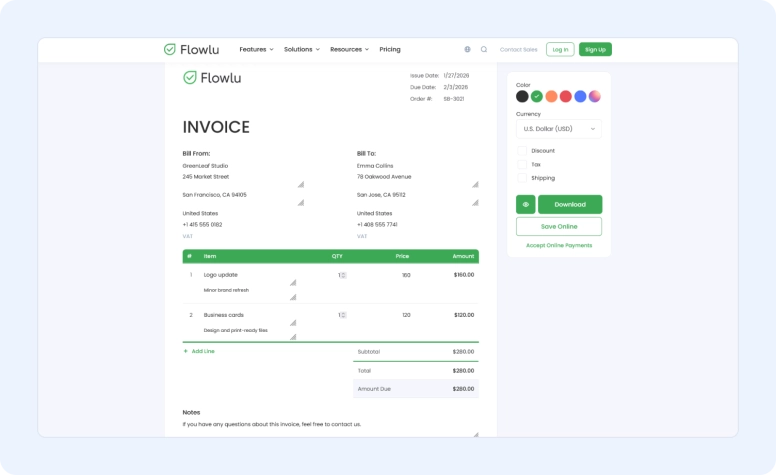Click the Emma Collins name field
Viewport: 776px width, 475px height.
(x=375, y=166)
